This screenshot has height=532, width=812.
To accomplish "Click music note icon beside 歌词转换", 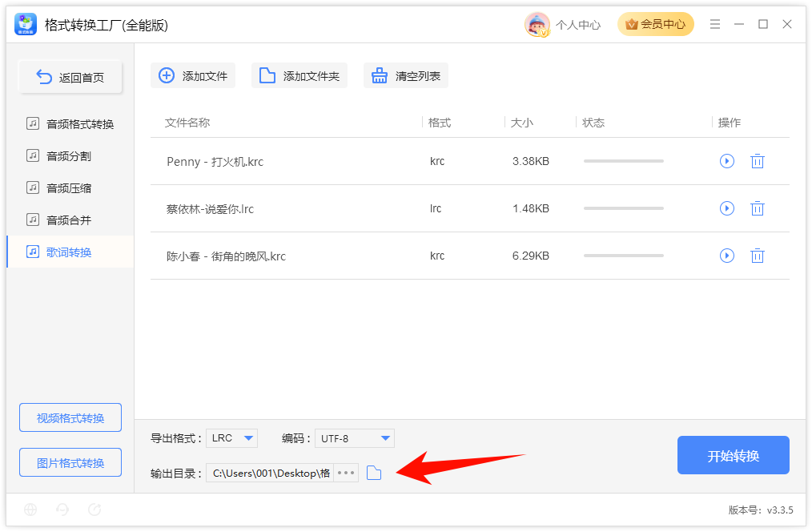I will pyautogui.click(x=33, y=252).
